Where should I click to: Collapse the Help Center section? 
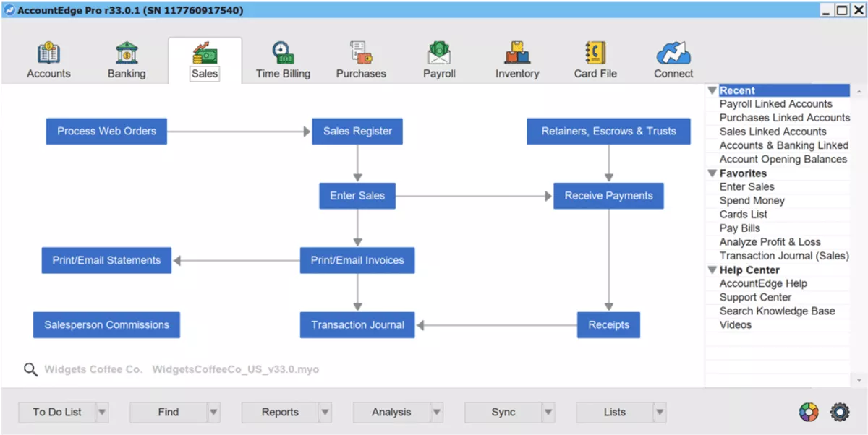712,269
